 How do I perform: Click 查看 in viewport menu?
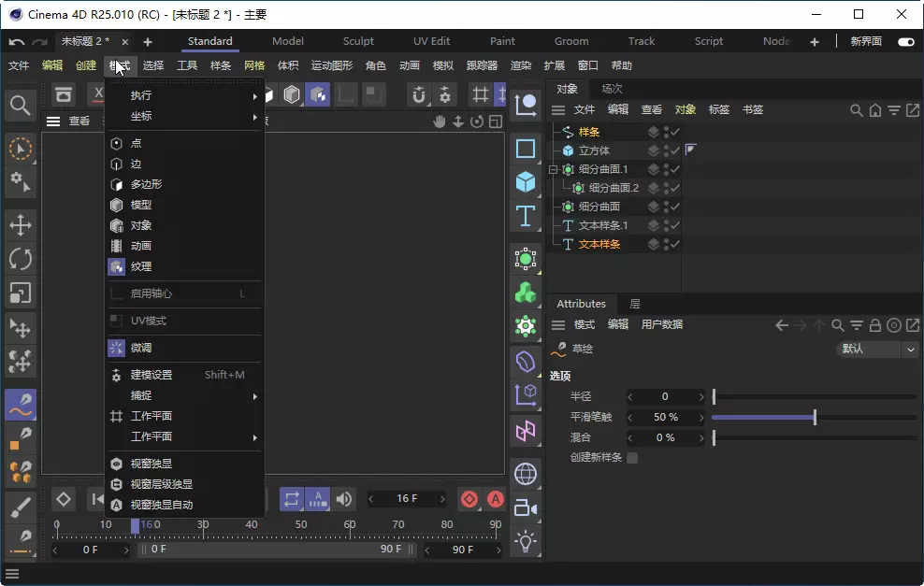(x=79, y=121)
